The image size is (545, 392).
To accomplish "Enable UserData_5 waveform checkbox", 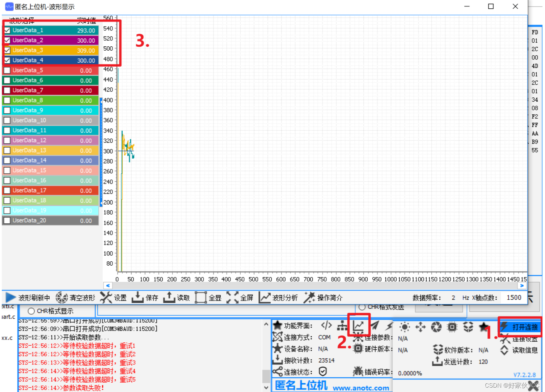I will coord(7,70).
